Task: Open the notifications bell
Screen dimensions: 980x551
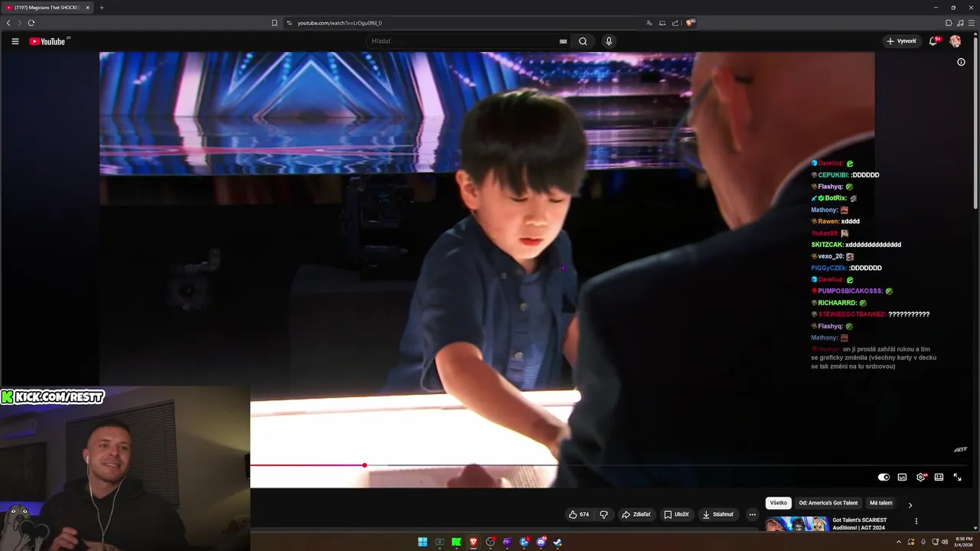Action: pos(933,41)
